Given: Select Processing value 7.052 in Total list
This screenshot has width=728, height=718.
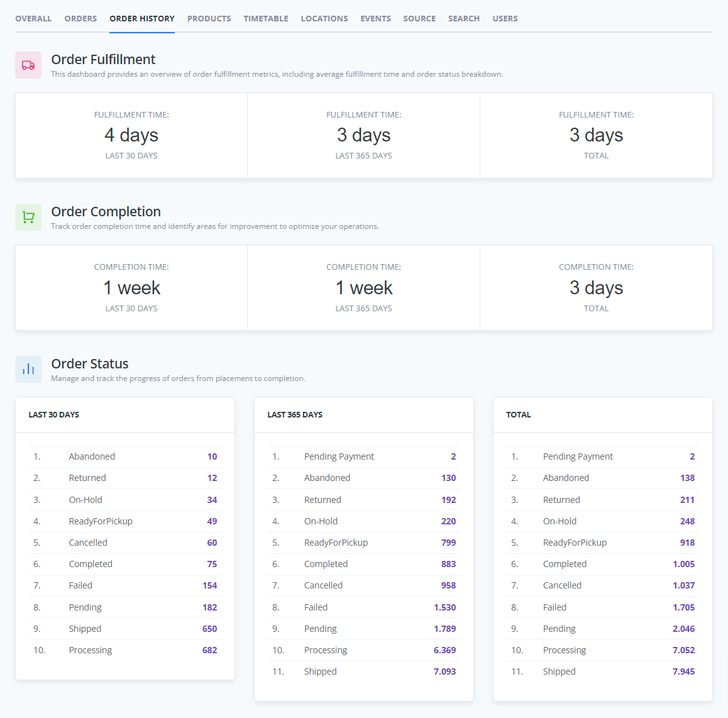Looking at the screenshot, I should [684, 649].
